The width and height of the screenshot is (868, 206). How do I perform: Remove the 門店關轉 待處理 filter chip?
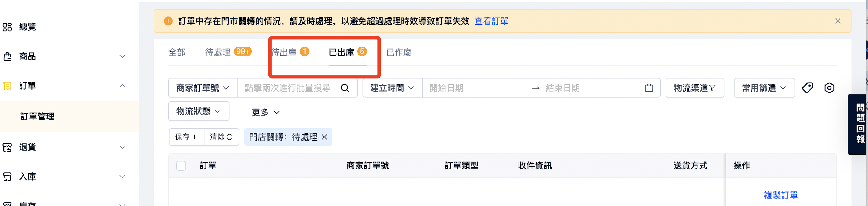click(324, 137)
